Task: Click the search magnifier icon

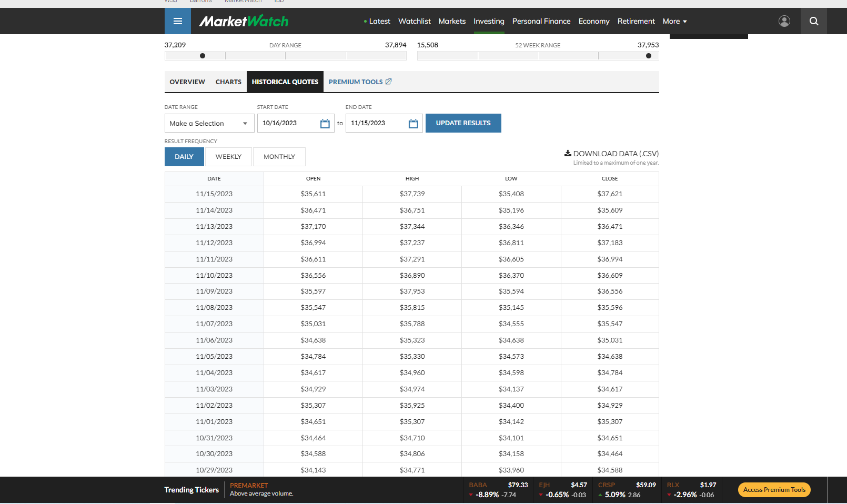Action: click(813, 21)
